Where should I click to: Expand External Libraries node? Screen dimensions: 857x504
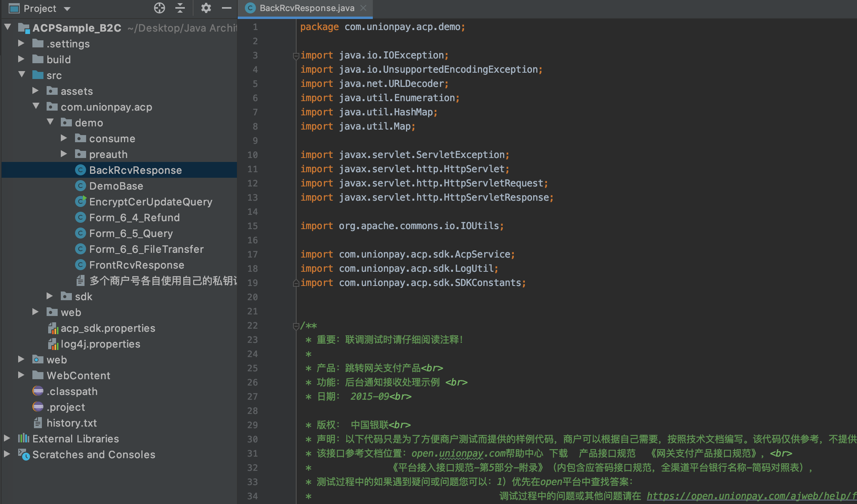tap(7, 438)
